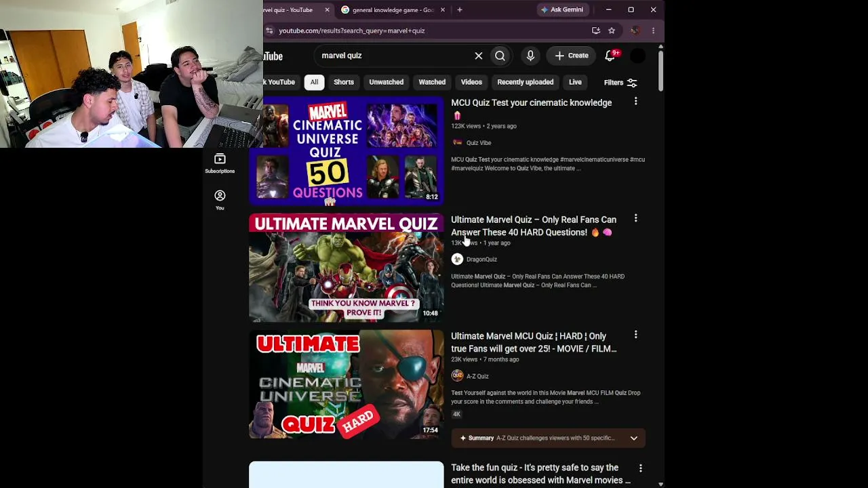Screen dimensions: 868x488
Task: Start voice search with the microphone
Action: click(x=530, y=56)
